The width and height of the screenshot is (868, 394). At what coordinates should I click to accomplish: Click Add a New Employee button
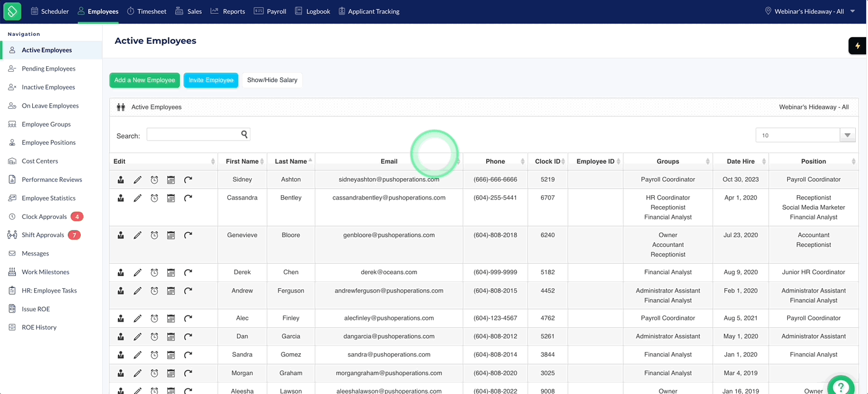[145, 80]
